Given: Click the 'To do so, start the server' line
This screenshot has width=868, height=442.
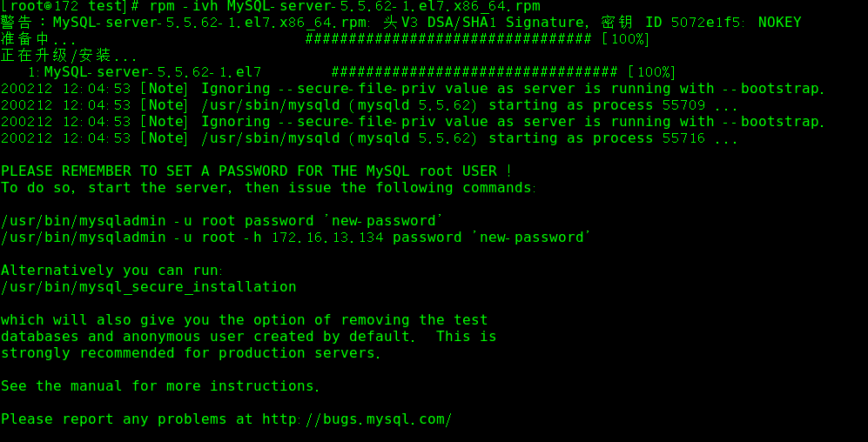Looking at the screenshot, I should pos(268,188).
